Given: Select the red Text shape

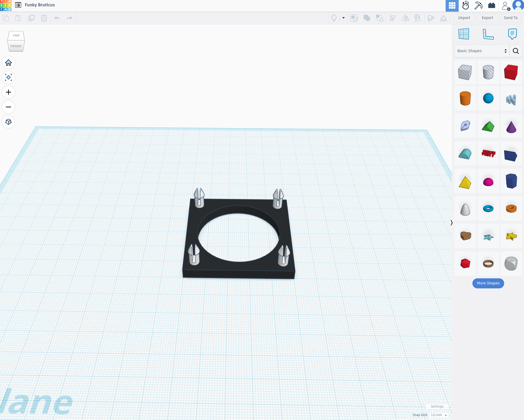Looking at the screenshot, I should point(488,154).
